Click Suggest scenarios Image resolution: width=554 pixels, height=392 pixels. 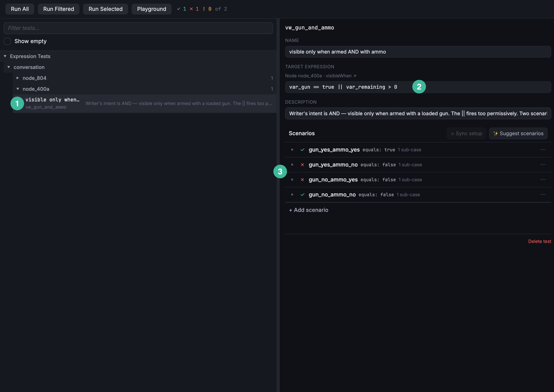pos(518,133)
